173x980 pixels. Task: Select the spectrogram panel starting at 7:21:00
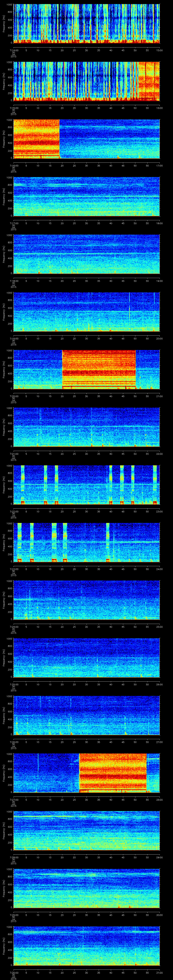tap(87, 427)
